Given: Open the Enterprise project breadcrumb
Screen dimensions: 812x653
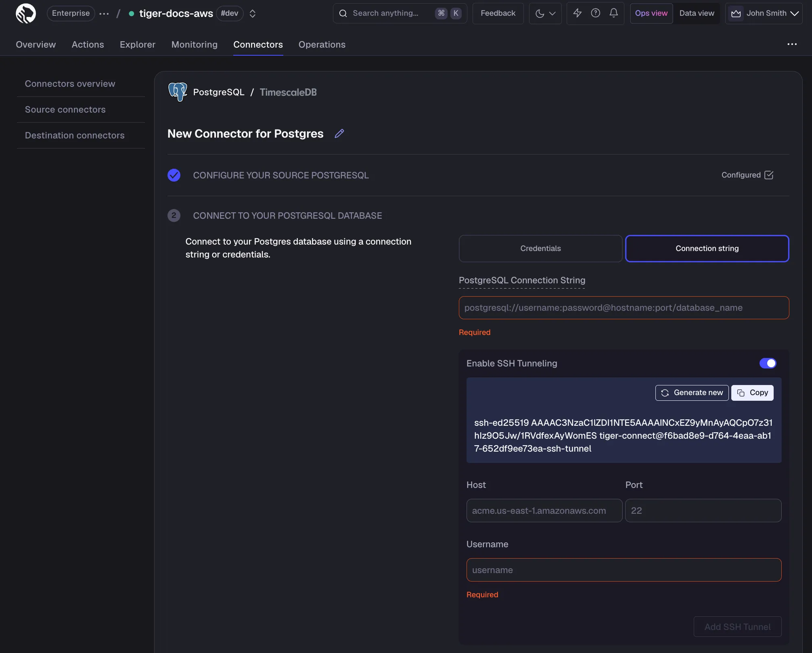Looking at the screenshot, I should coord(71,13).
